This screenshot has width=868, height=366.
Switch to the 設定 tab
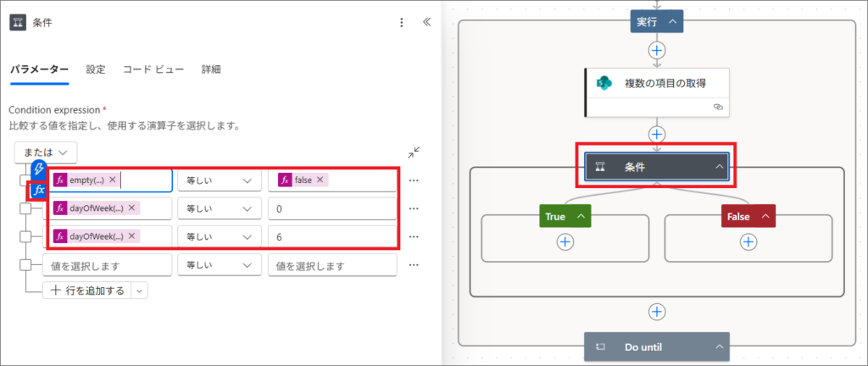[x=96, y=69]
